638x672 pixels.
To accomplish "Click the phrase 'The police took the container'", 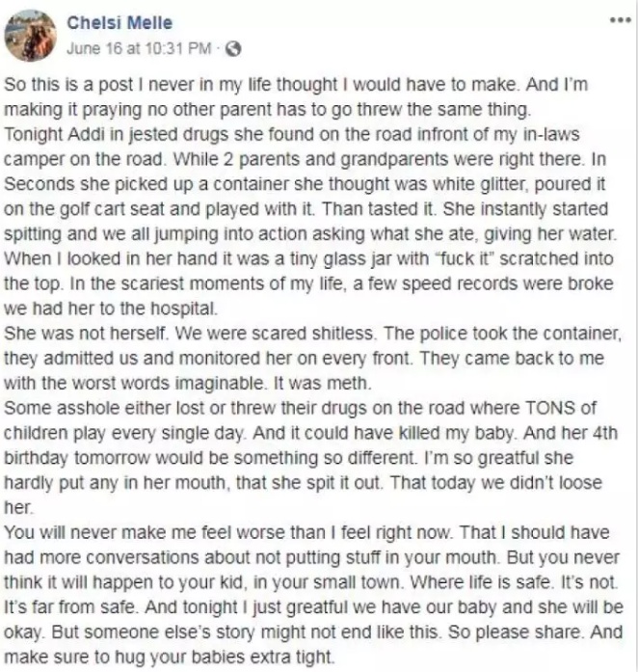I will (502, 334).
